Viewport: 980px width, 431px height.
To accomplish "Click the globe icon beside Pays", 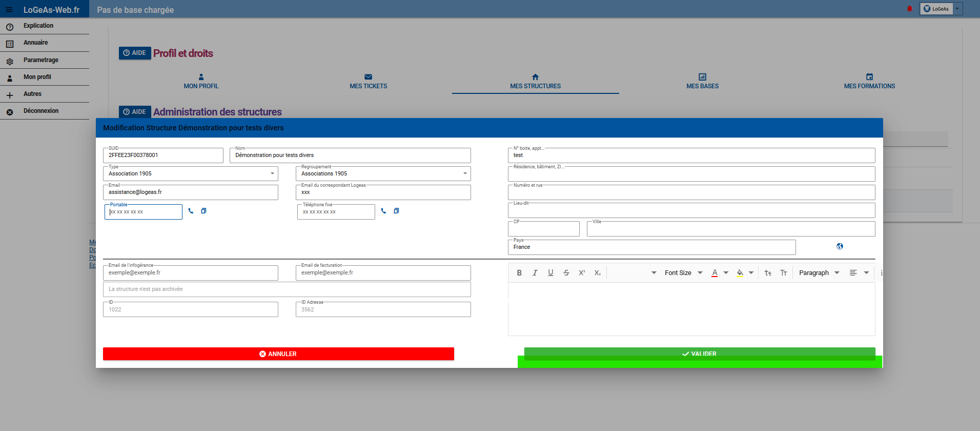I will 840,246.
